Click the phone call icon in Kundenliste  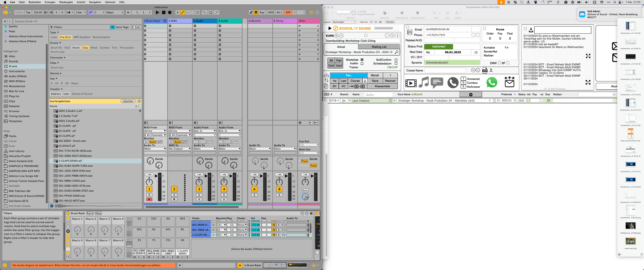pyautogui.click(x=453, y=83)
